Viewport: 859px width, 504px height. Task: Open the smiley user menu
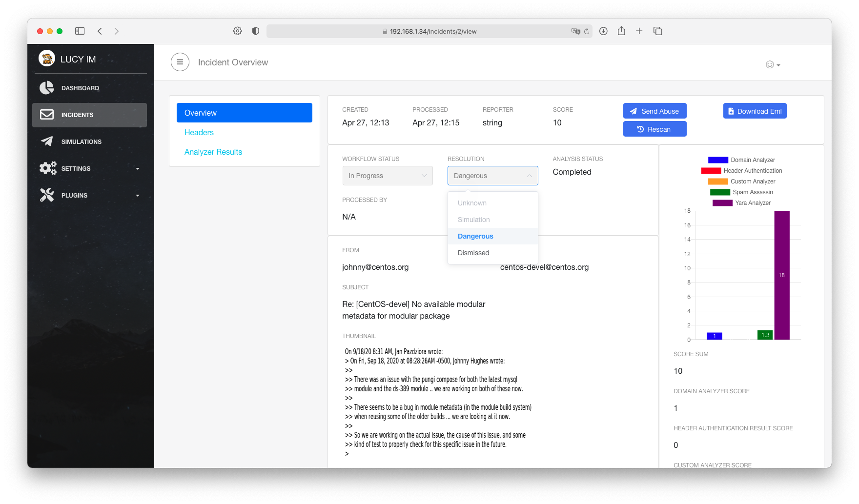(x=773, y=64)
